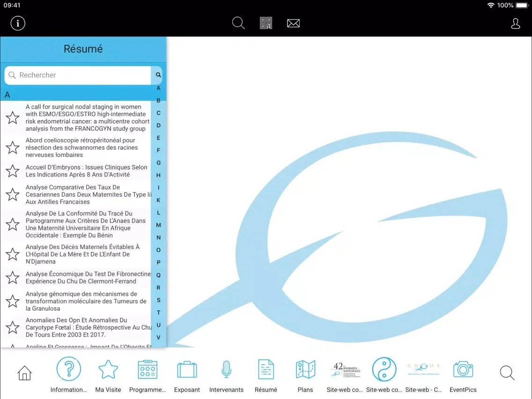This screenshot has height=399, width=532.
Task: Star 'Analyse De La Conformité Du Tracé' abstract
Action: pos(13,224)
